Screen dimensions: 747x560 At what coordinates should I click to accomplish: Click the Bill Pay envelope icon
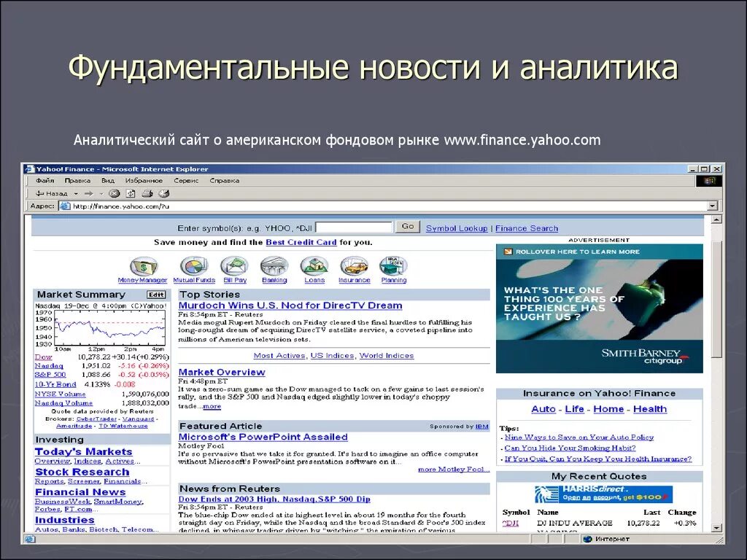(x=234, y=265)
